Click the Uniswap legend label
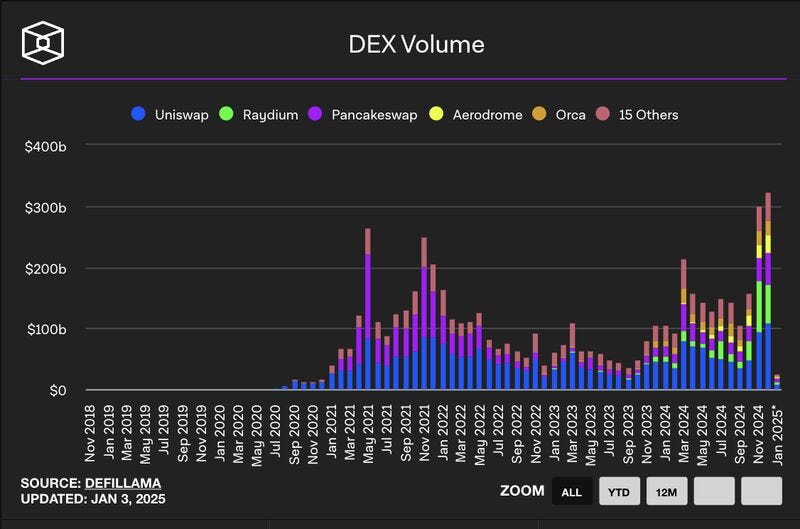Image resolution: width=800 pixels, height=529 pixels. (182, 115)
